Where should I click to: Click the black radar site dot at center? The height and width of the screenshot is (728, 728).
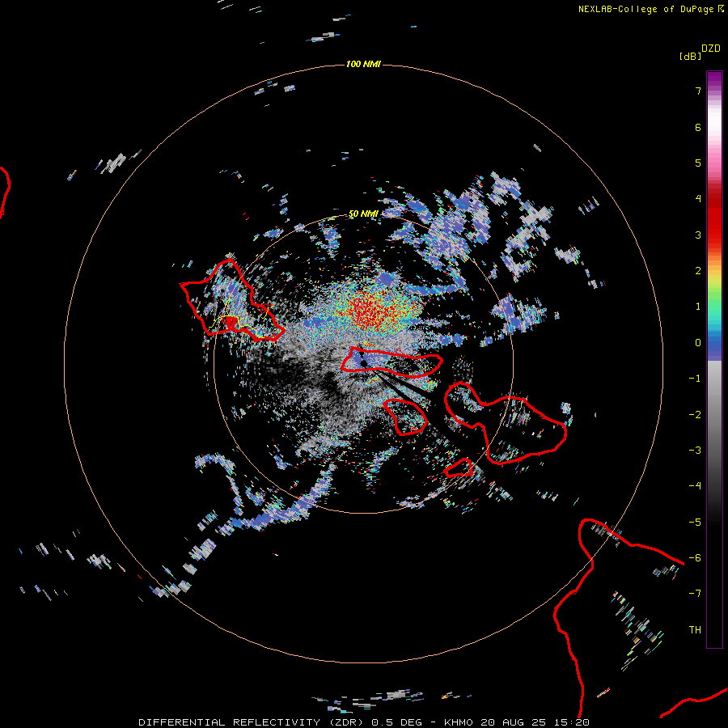click(363, 363)
